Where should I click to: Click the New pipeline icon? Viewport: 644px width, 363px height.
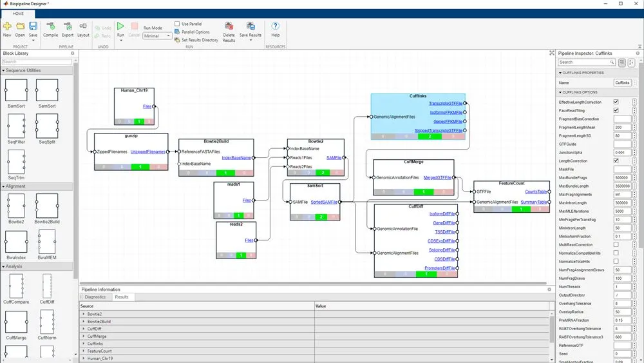pos(7,26)
